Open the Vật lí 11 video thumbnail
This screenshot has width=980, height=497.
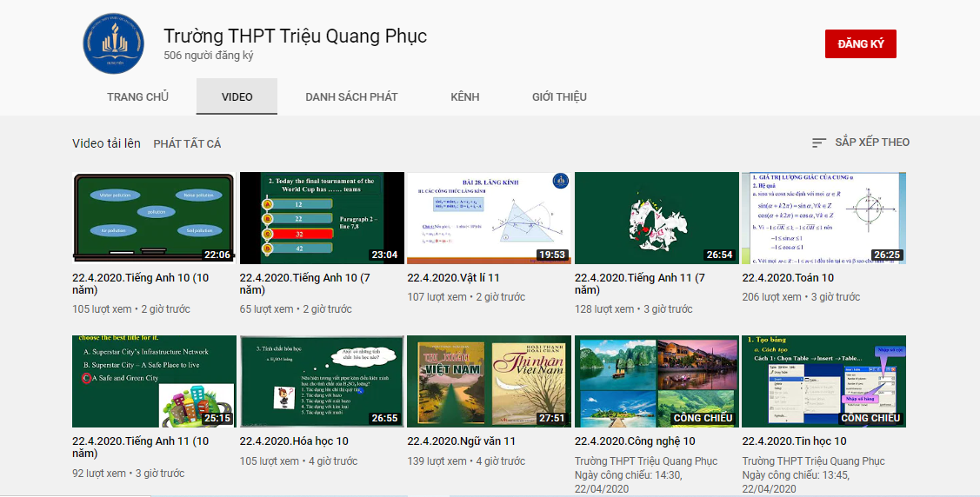coord(490,218)
